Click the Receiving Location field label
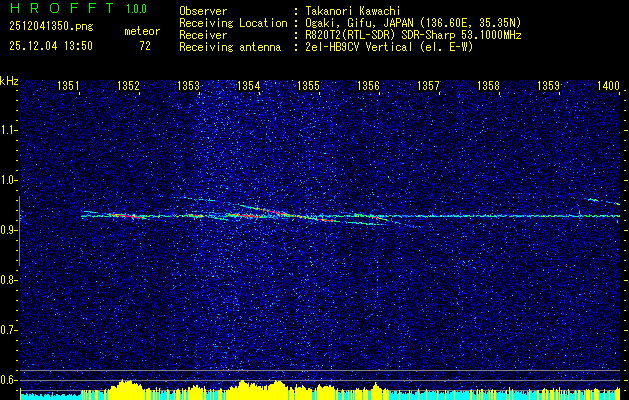The image size is (629, 400). pos(233,23)
